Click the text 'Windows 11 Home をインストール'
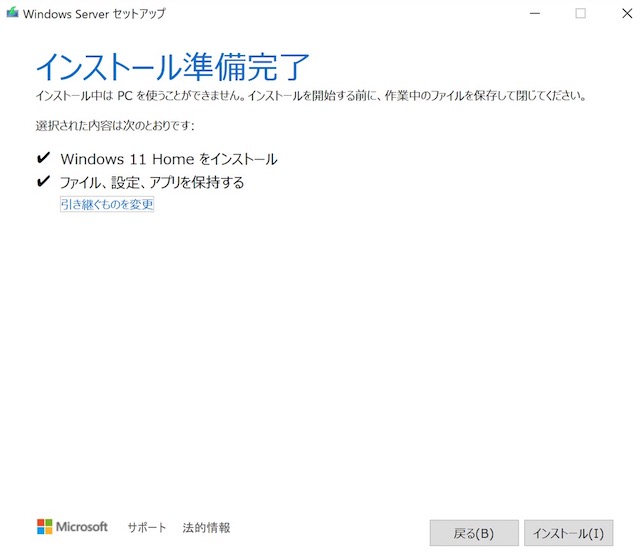Viewport: 640px width, 559px height. click(169, 159)
